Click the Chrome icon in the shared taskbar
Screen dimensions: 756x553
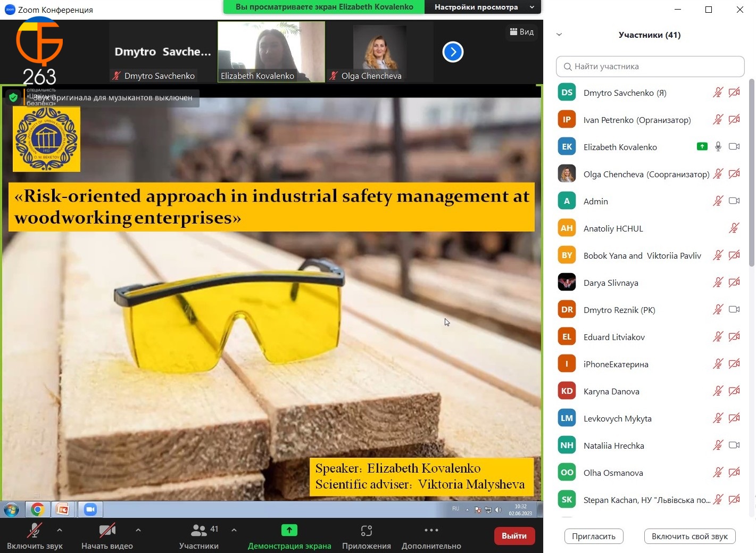coord(37,509)
